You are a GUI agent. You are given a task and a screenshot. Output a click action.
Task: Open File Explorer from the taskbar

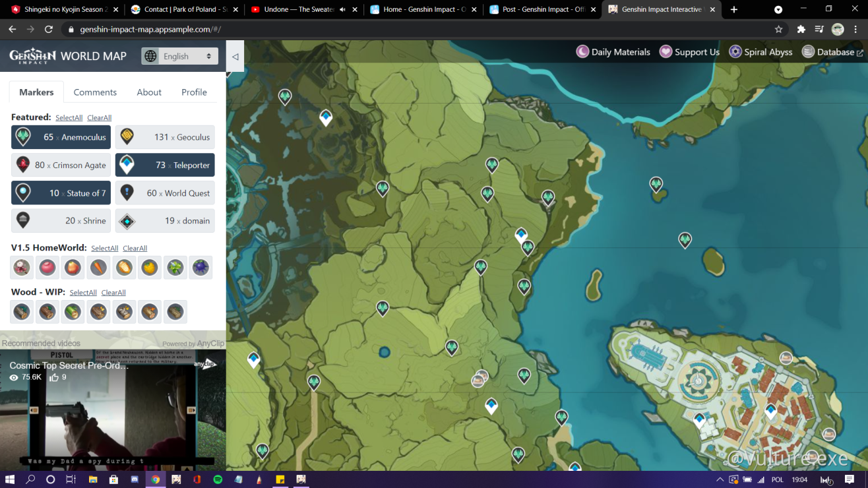93,479
